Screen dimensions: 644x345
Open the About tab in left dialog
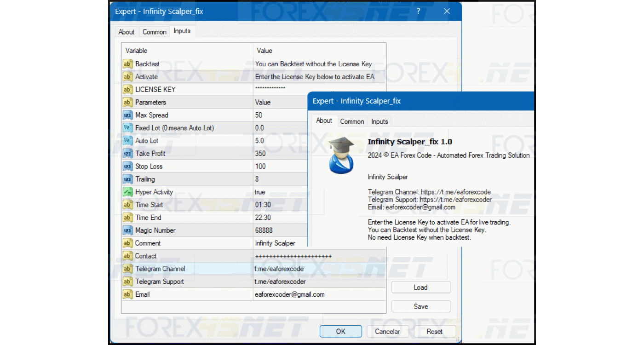pos(126,32)
